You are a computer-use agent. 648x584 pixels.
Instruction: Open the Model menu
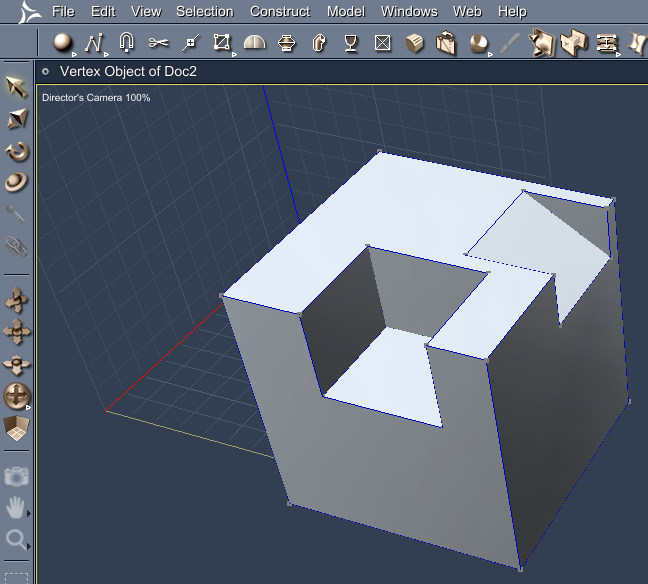point(346,12)
